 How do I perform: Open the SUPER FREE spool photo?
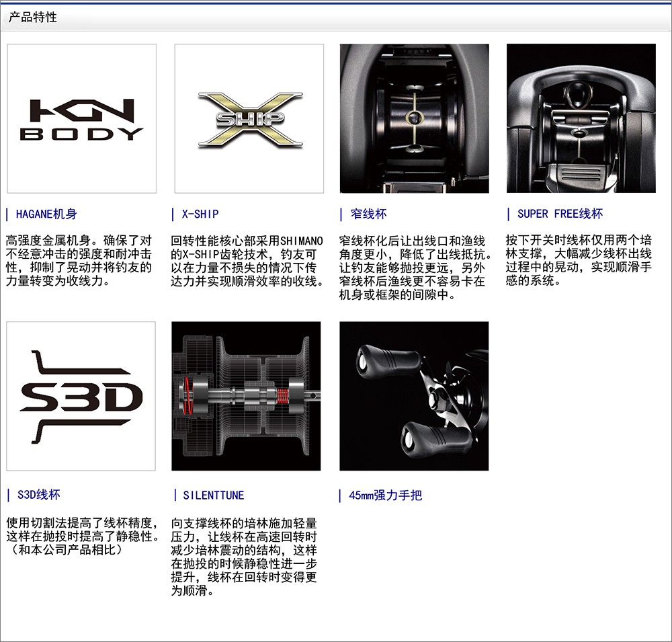click(x=581, y=118)
